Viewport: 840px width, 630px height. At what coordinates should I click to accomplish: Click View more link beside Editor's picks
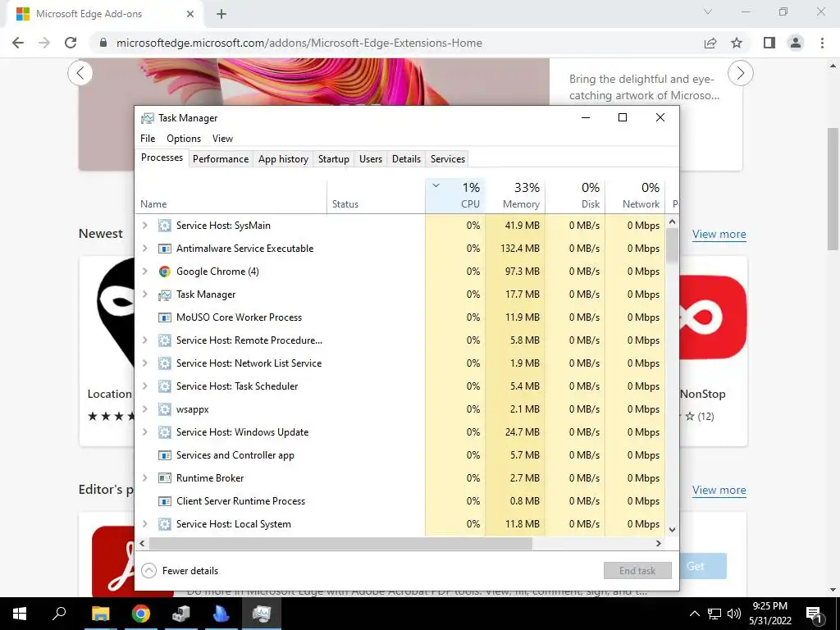tap(719, 491)
